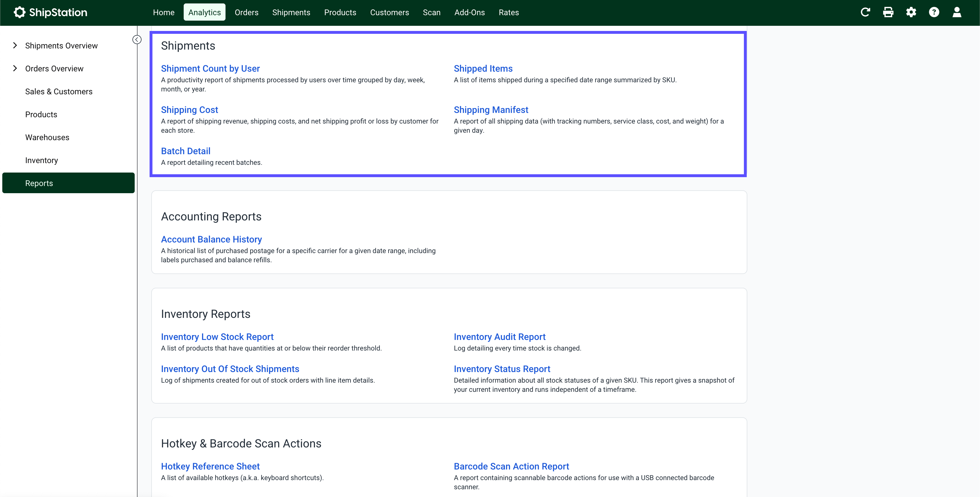
Task: Open the user account profile icon
Action: pyautogui.click(x=957, y=12)
